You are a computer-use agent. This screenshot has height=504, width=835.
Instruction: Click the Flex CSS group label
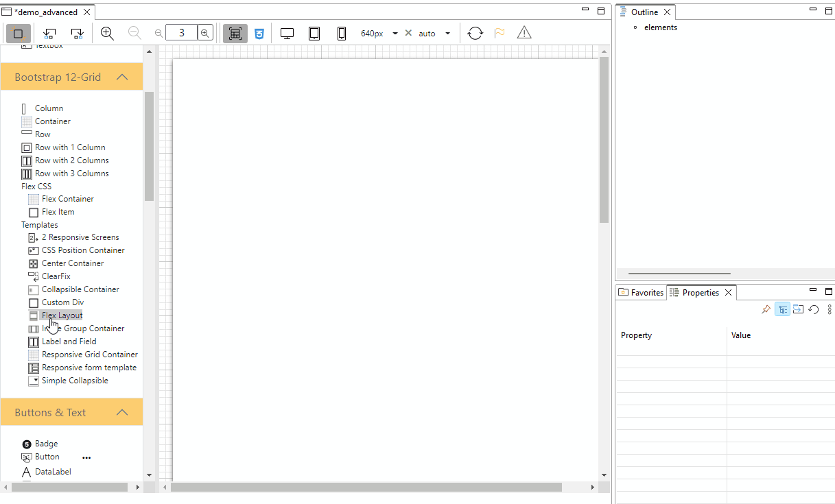pyautogui.click(x=36, y=187)
